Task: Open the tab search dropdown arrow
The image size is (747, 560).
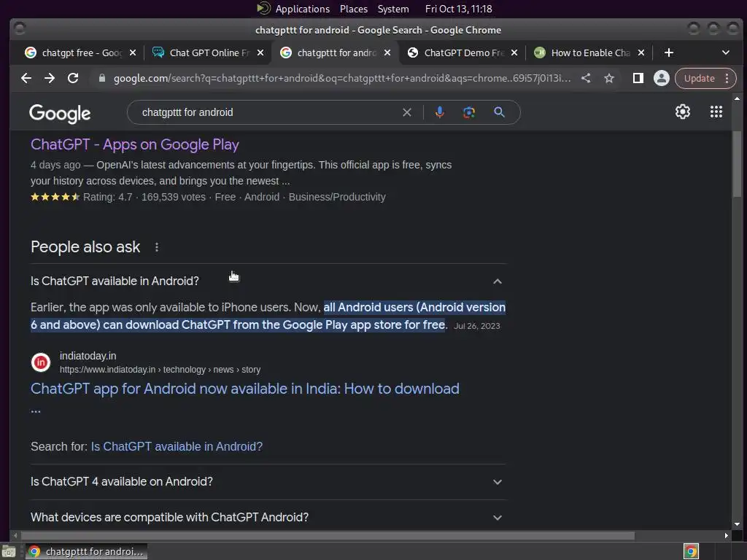Action: pyautogui.click(x=726, y=52)
